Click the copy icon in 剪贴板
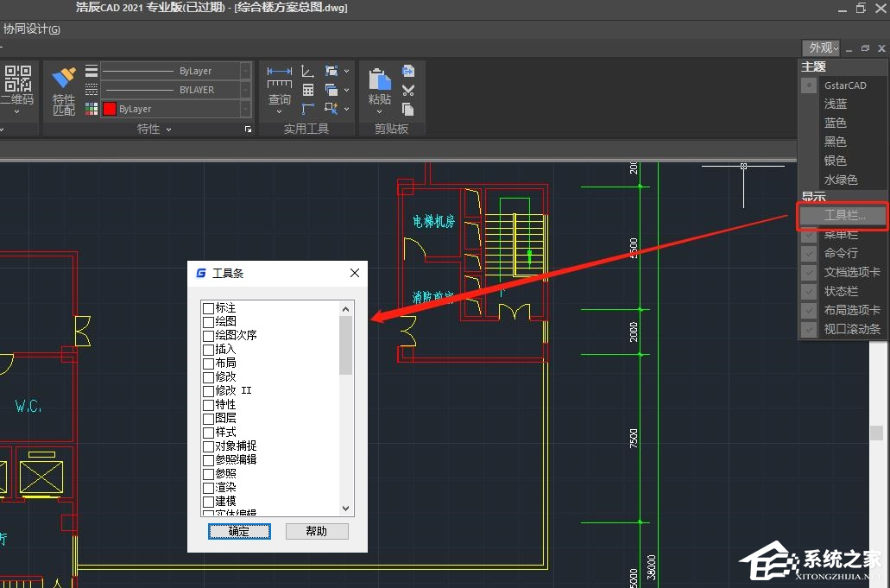The image size is (890, 588). click(407, 109)
